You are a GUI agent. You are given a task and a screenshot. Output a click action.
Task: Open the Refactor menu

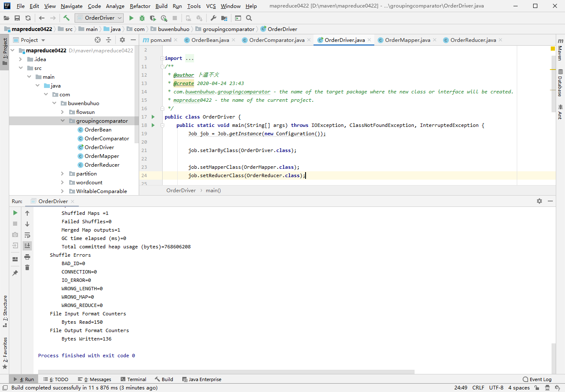140,6
